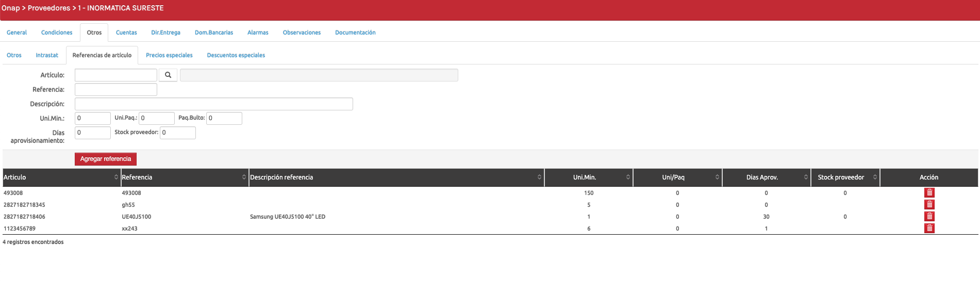Click the Stock proveedor input box

pyautogui.click(x=178, y=133)
